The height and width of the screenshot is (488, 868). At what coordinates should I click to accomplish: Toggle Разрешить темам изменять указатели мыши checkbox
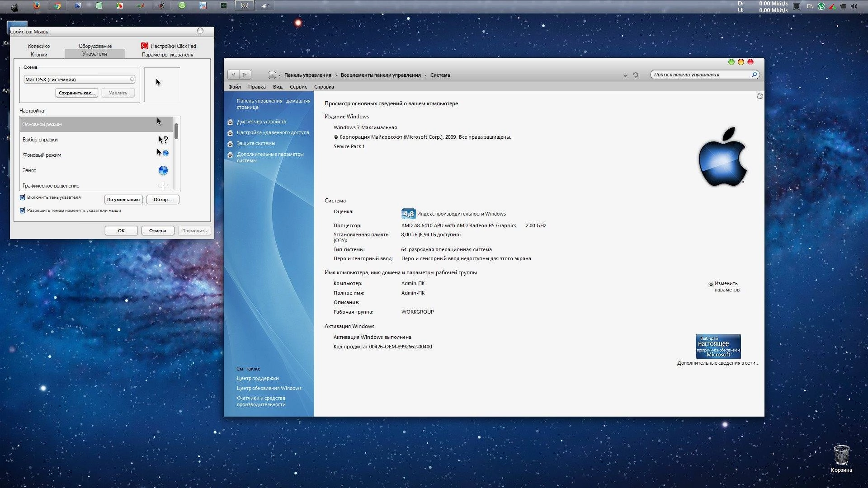click(x=22, y=211)
